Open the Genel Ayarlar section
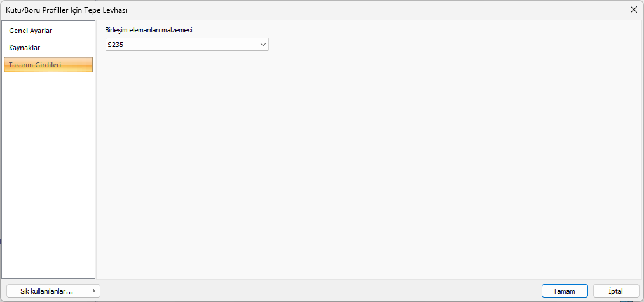 31,31
